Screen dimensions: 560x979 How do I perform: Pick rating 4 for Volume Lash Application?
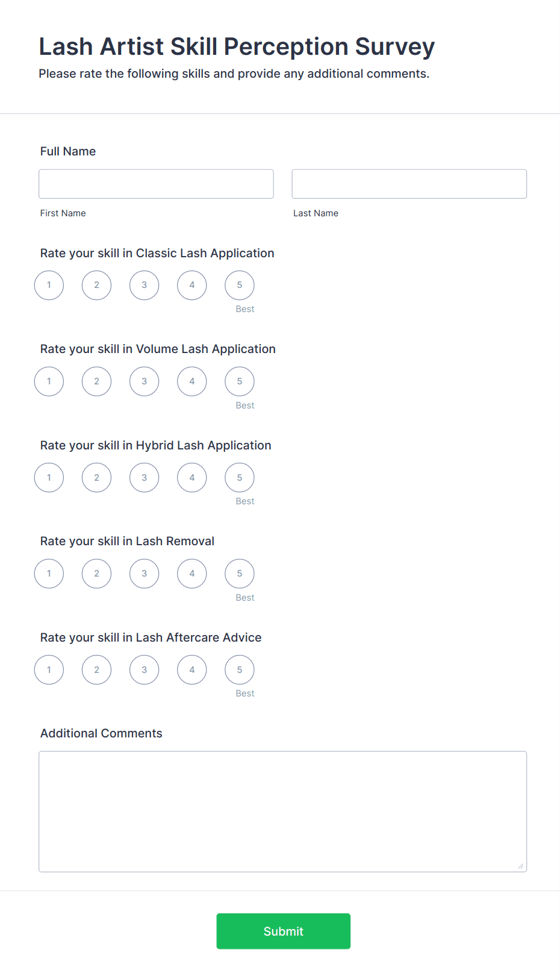[x=191, y=381]
